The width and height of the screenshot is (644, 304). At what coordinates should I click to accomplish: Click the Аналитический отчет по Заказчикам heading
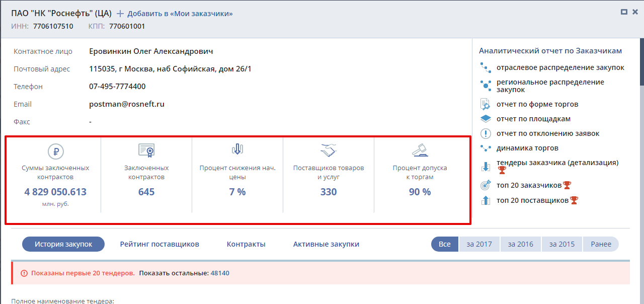(550, 51)
